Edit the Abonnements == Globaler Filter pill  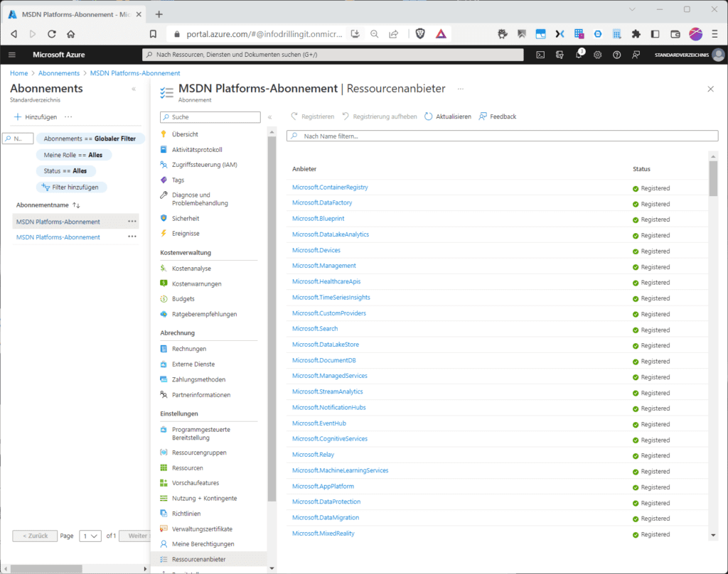90,139
